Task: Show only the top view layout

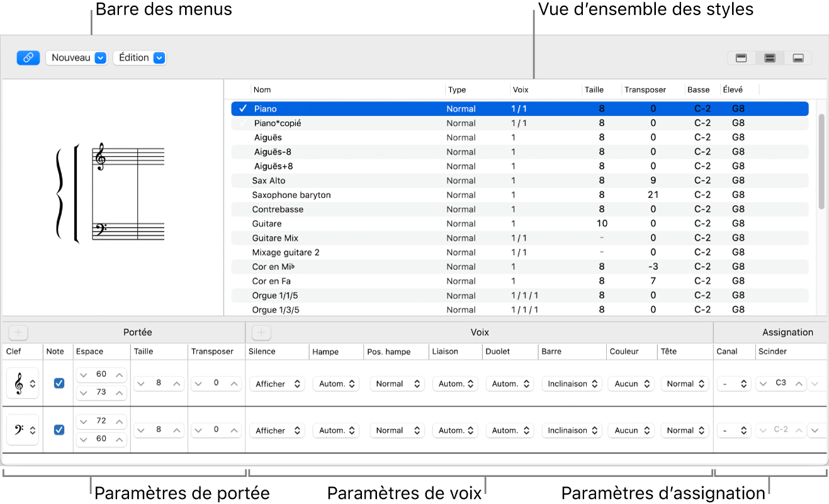Action: (x=742, y=58)
